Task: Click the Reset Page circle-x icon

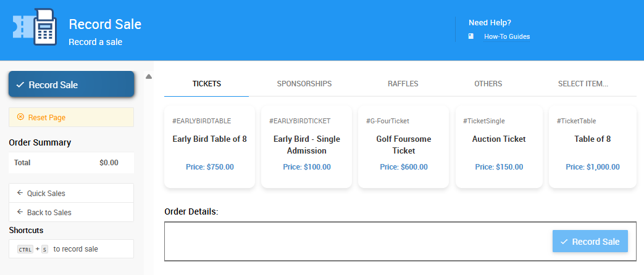Action: (20, 117)
